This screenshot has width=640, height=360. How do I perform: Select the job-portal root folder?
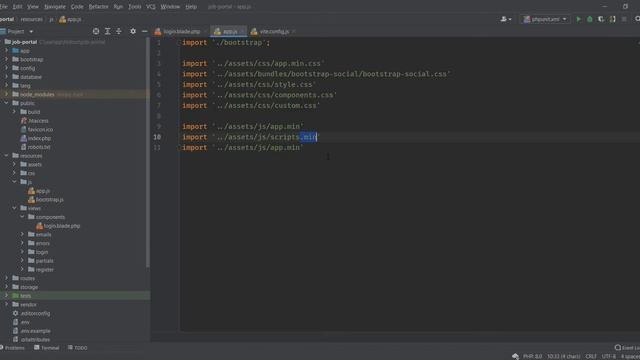[x=24, y=42]
